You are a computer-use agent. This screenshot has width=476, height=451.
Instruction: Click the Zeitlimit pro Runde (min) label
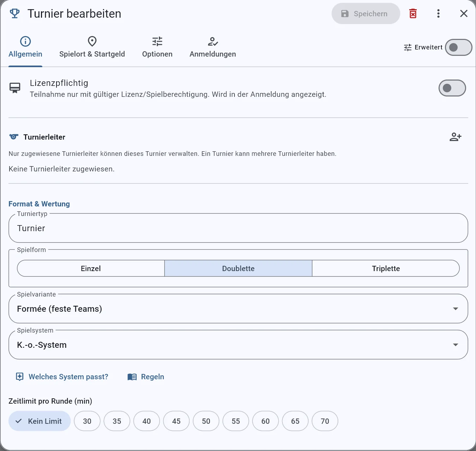pyautogui.click(x=50, y=401)
